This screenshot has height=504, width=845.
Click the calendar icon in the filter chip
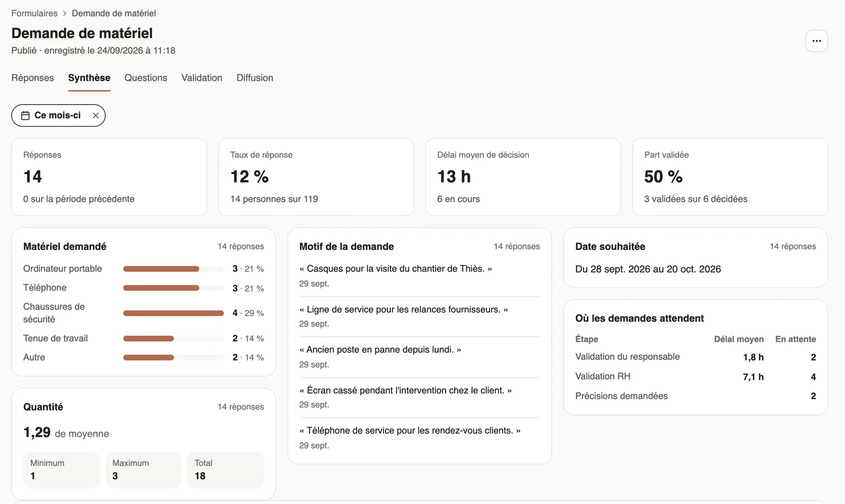(x=25, y=116)
